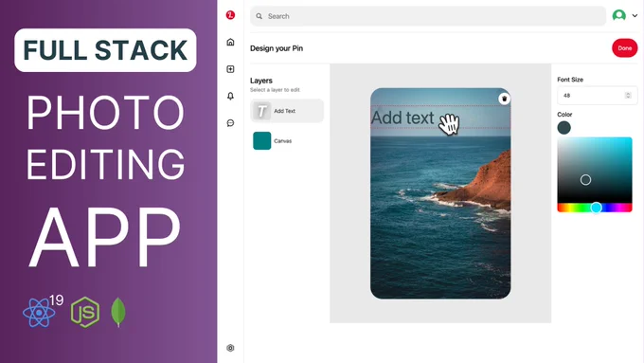This screenshot has height=363, width=644.
Task: Click the current dark color swatch
Action: pos(563,128)
